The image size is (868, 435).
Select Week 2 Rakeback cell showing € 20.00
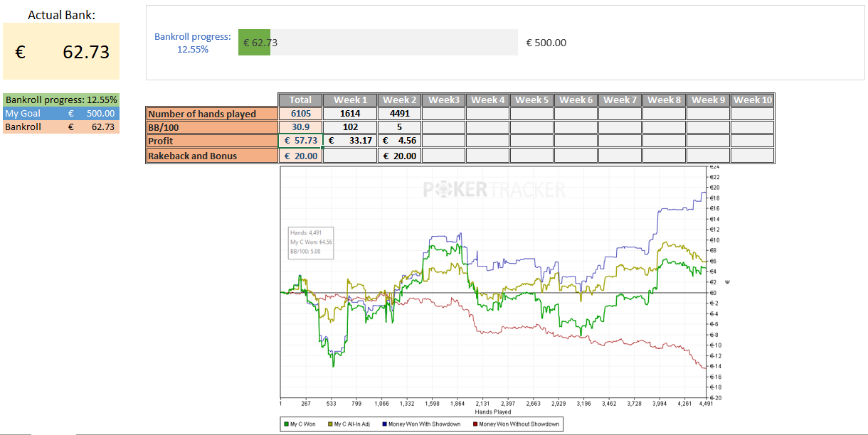(x=400, y=156)
